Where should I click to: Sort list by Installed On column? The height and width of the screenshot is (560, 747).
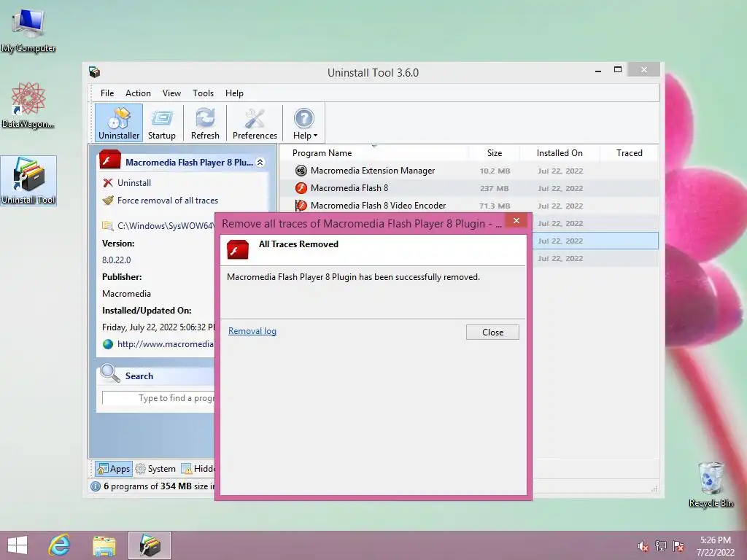(560, 153)
